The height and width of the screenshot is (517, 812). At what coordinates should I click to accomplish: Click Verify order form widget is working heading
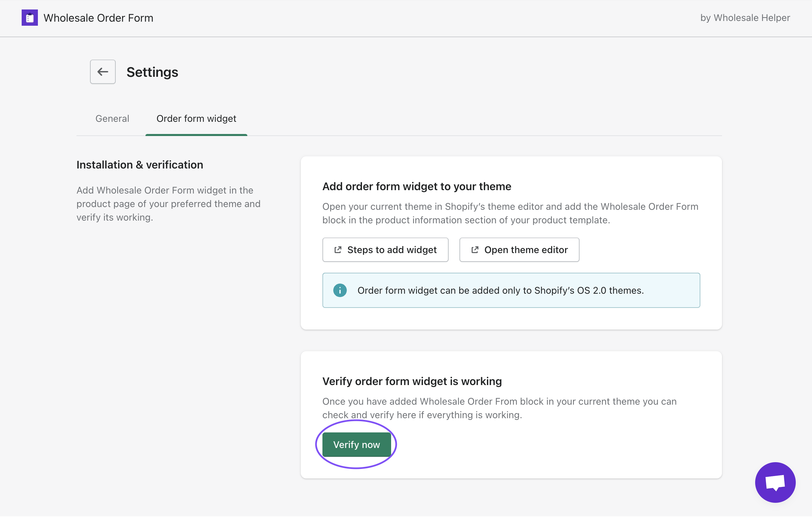coord(412,381)
